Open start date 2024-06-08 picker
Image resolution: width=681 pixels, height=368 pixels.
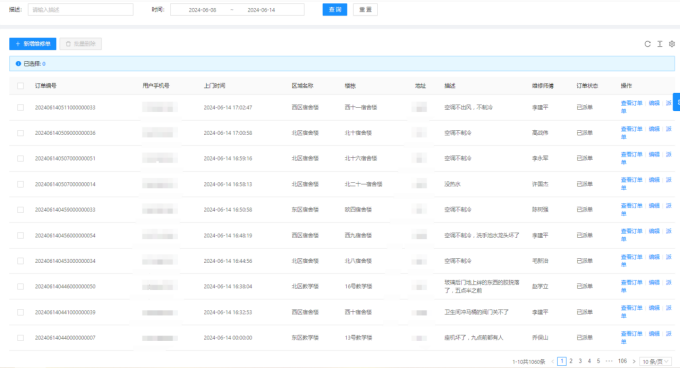pos(202,10)
